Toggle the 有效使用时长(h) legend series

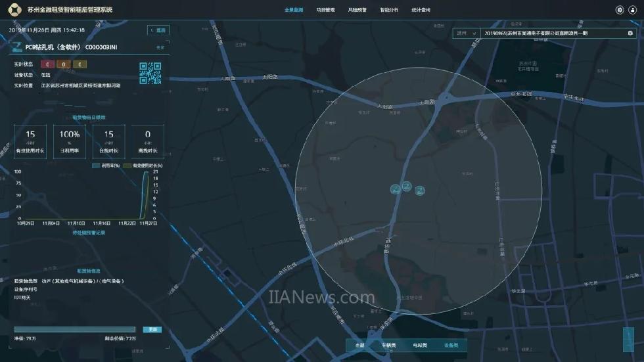(143, 166)
